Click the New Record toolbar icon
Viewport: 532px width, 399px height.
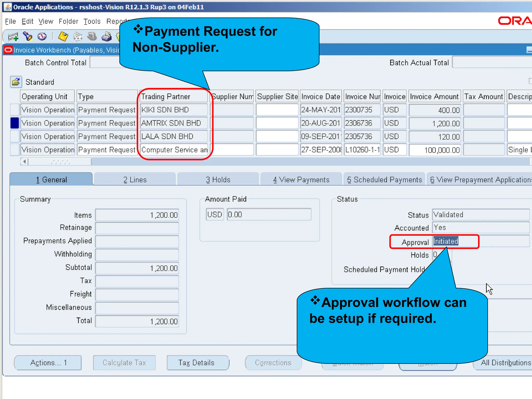coord(13,37)
